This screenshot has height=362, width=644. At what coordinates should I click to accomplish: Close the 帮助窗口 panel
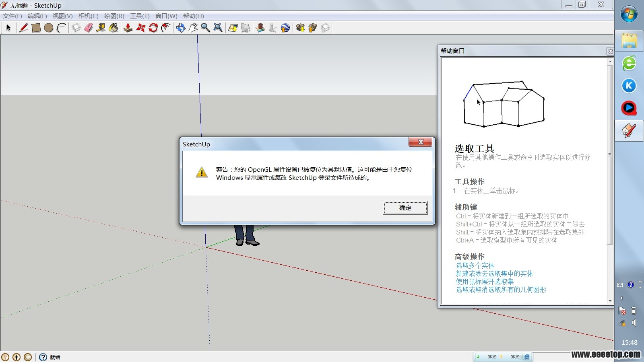click(x=610, y=51)
